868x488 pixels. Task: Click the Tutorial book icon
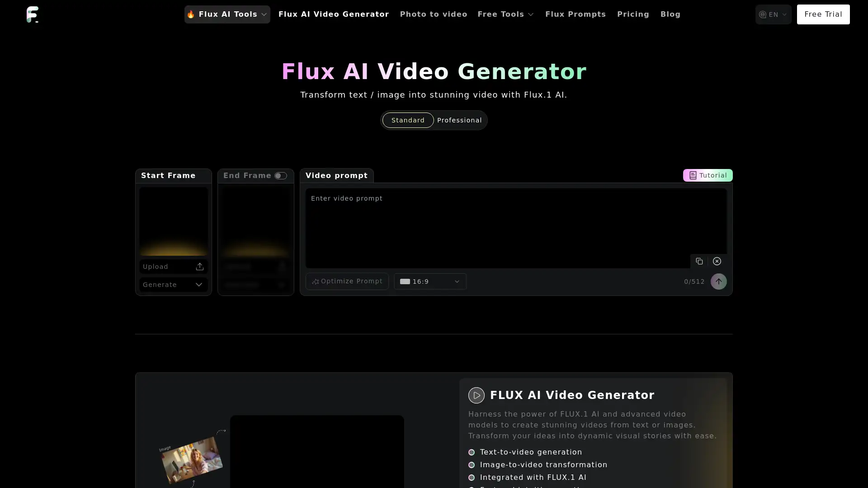point(693,175)
